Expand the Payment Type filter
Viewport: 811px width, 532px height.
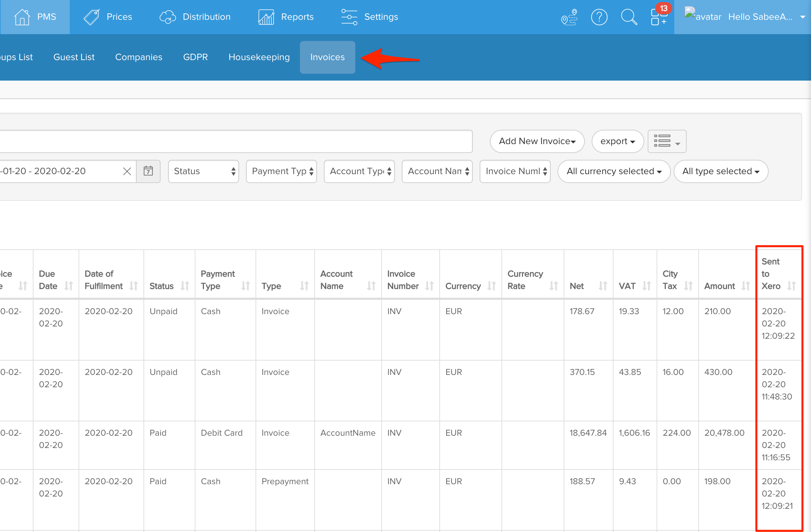[x=281, y=171]
